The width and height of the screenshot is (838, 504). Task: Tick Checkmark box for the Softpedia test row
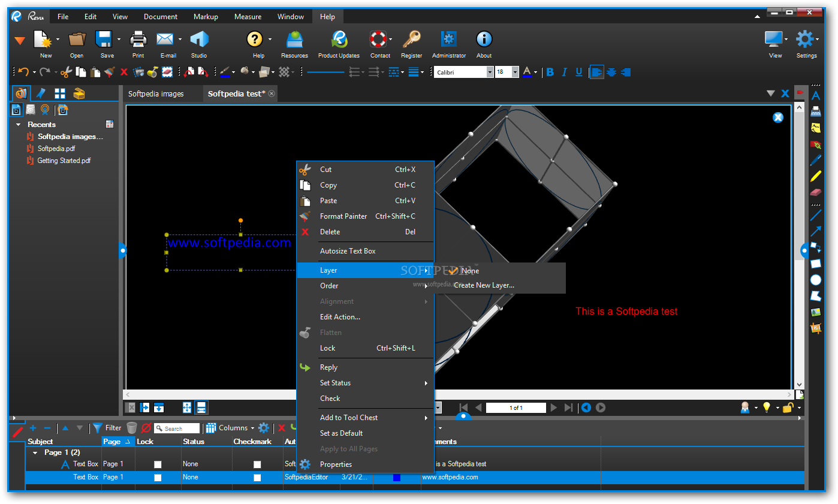coord(257,464)
